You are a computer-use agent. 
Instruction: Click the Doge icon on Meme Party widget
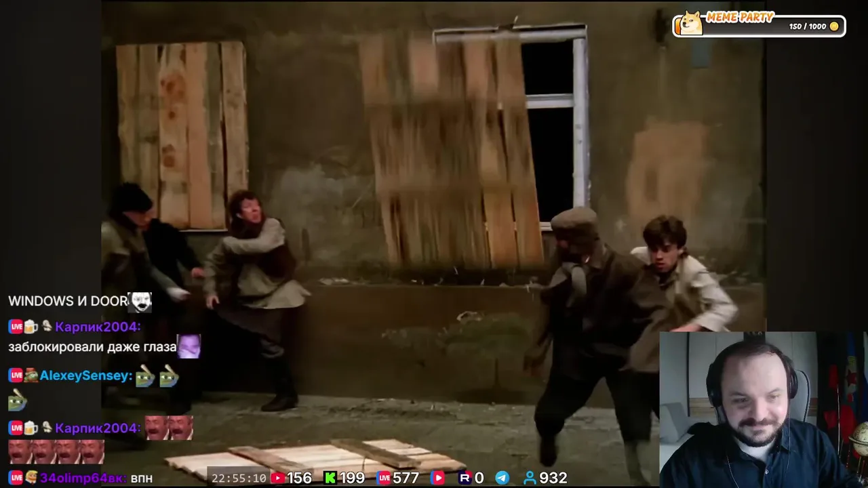tap(691, 23)
